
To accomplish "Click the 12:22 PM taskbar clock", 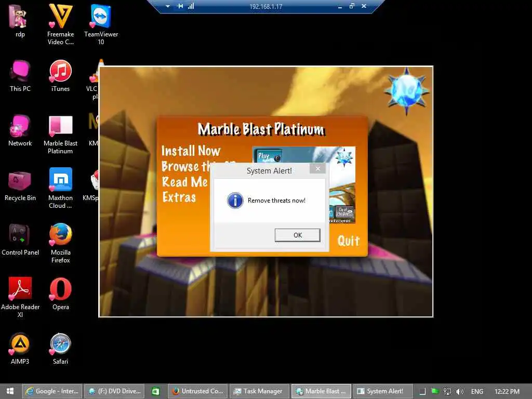I will [x=507, y=392].
